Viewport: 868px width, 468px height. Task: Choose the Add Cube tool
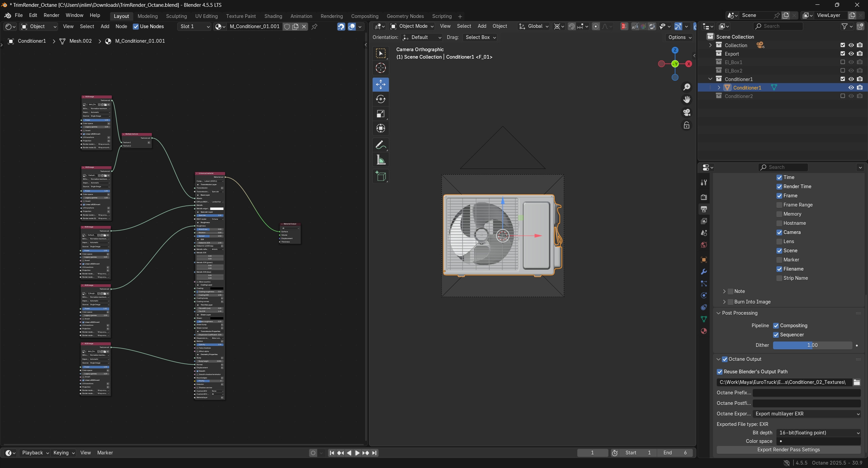coord(380,176)
